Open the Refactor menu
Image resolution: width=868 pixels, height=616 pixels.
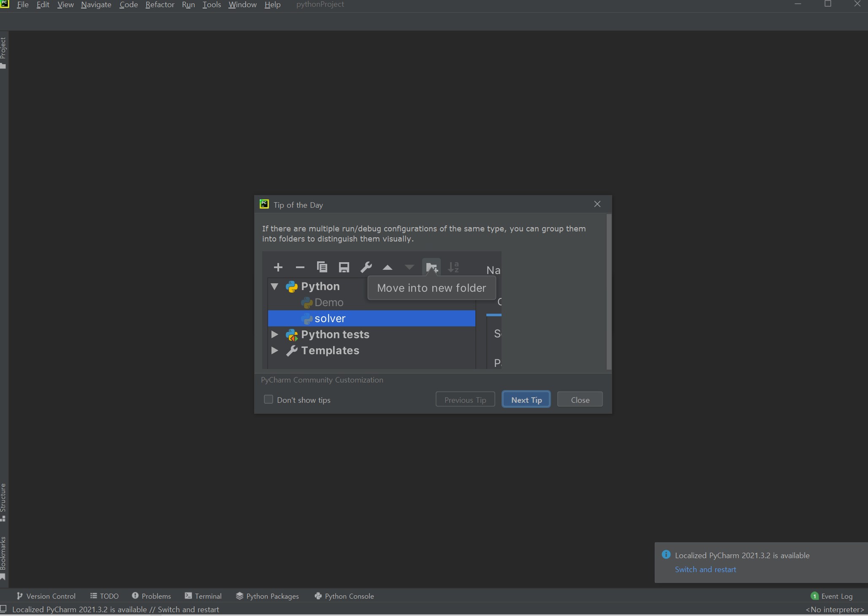coord(160,5)
